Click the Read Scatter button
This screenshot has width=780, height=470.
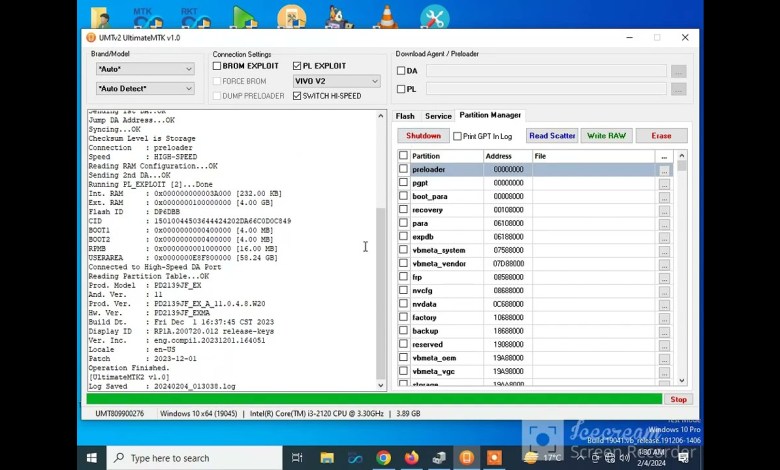[552, 136]
